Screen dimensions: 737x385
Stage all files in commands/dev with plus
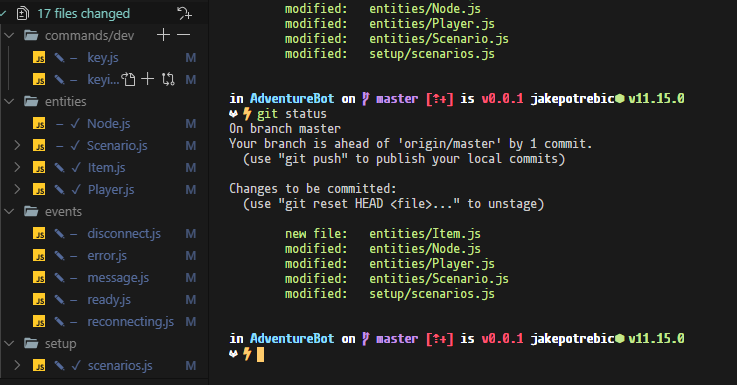pos(163,35)
